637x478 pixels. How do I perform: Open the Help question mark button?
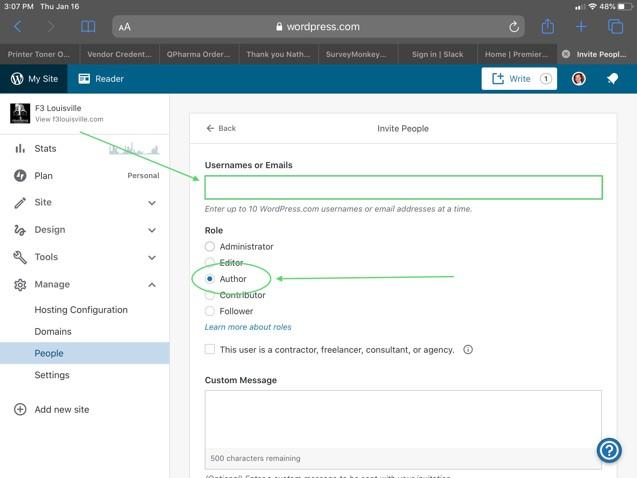(609, 450)
